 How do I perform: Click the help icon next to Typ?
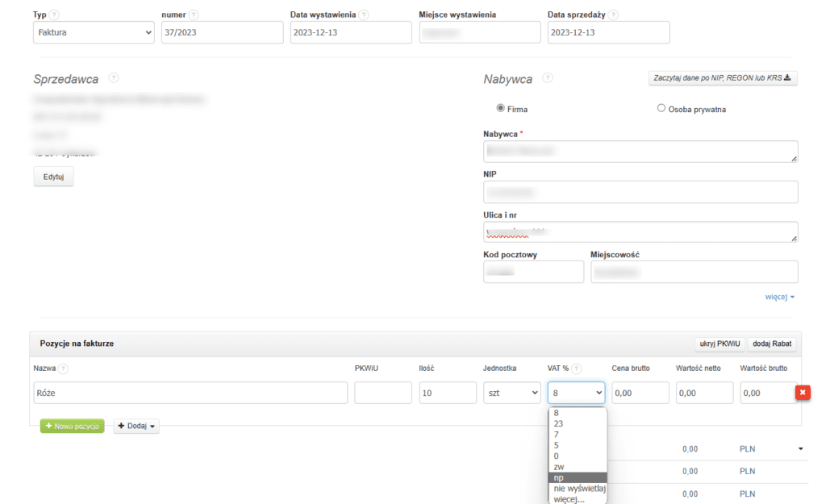(55, 15)
